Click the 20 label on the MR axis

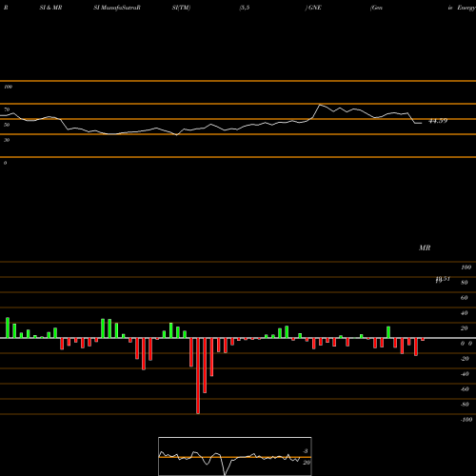point(464,328)
